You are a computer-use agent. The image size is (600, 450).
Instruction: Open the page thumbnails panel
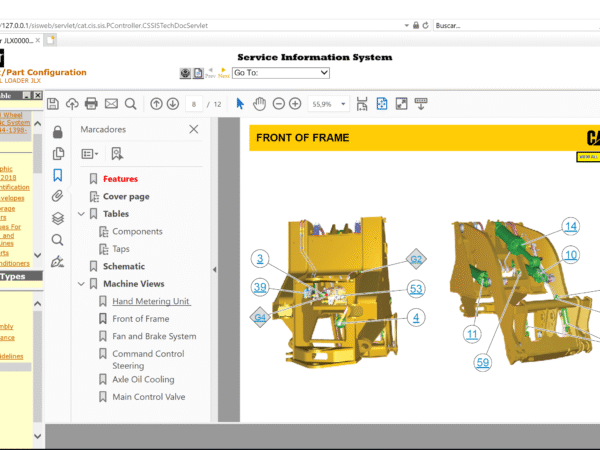(x=58, y=153)
